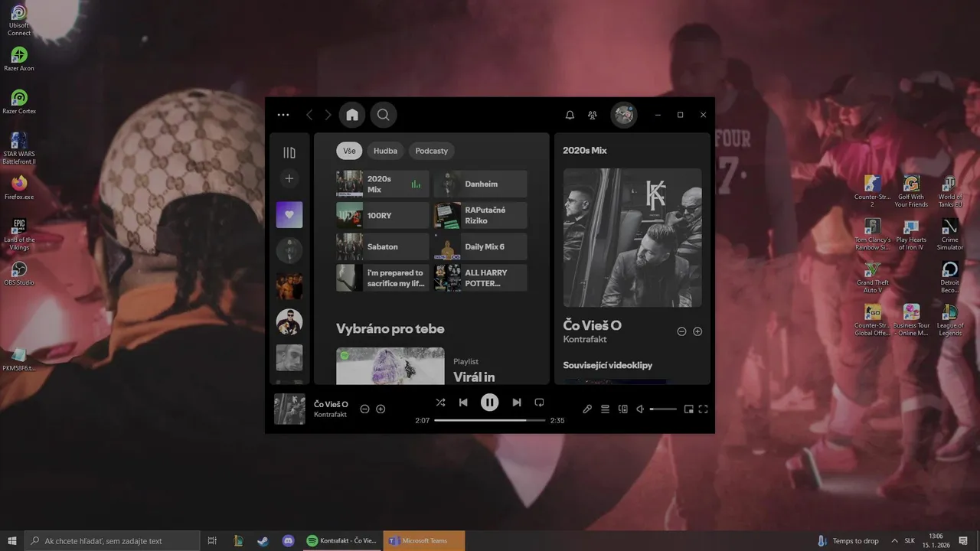This screenshot has width=980, height=551.
Task: Open connect to a device
Action: coord(623,409)
